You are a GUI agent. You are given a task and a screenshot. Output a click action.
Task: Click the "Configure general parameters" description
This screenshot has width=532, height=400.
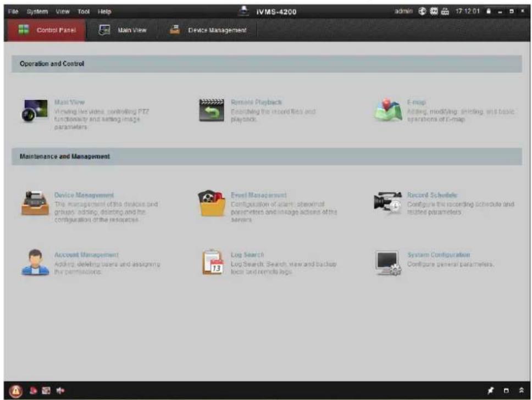point(451,264)
